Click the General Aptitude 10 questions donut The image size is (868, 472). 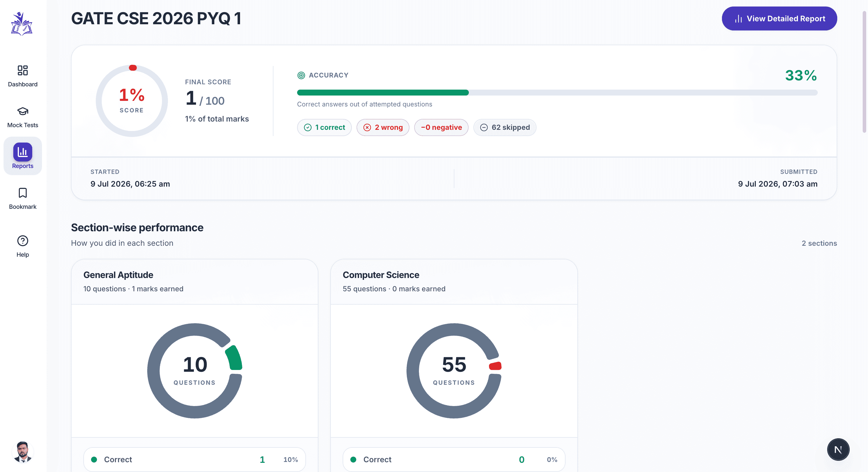pyautogui.click(x=195, y=371)
